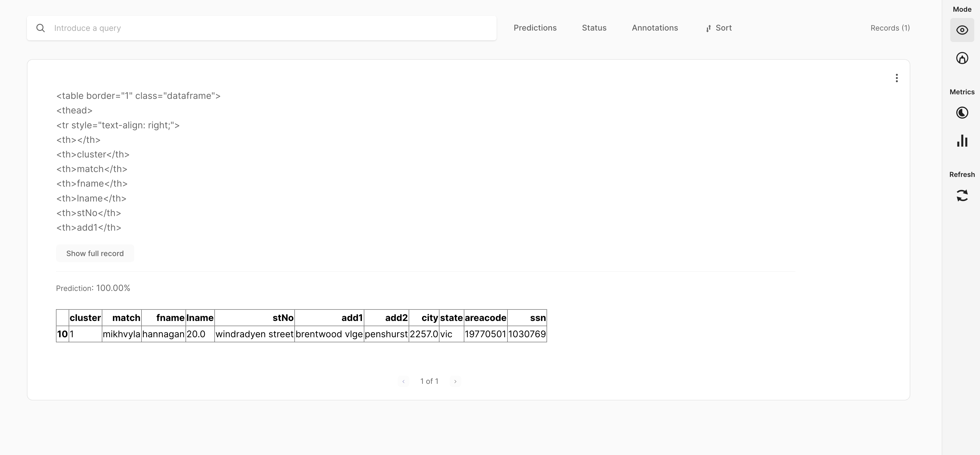Click the Prediction 100.00% label
Screen dimensions: 980x455
pyautogui.click(x=93, y=288)
